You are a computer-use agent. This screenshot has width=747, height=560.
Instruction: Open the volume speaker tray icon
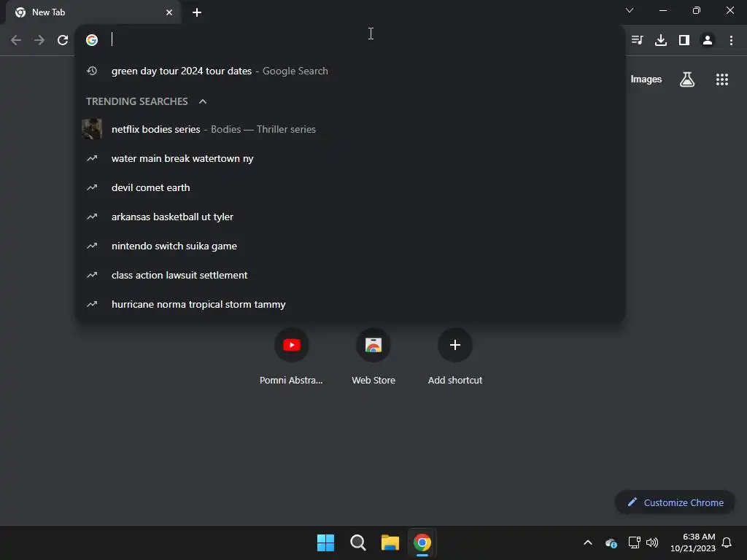point(652,542)
